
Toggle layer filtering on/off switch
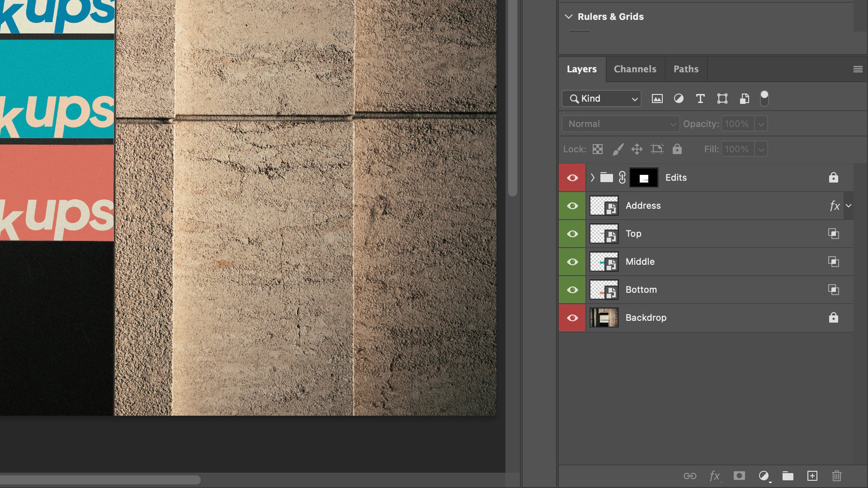point(764,98)
